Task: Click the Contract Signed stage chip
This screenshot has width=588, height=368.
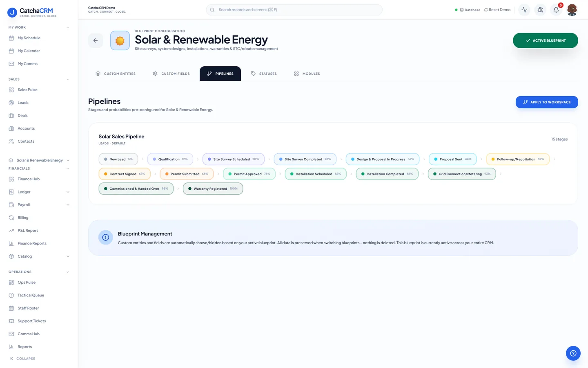Action: point(125,174)
